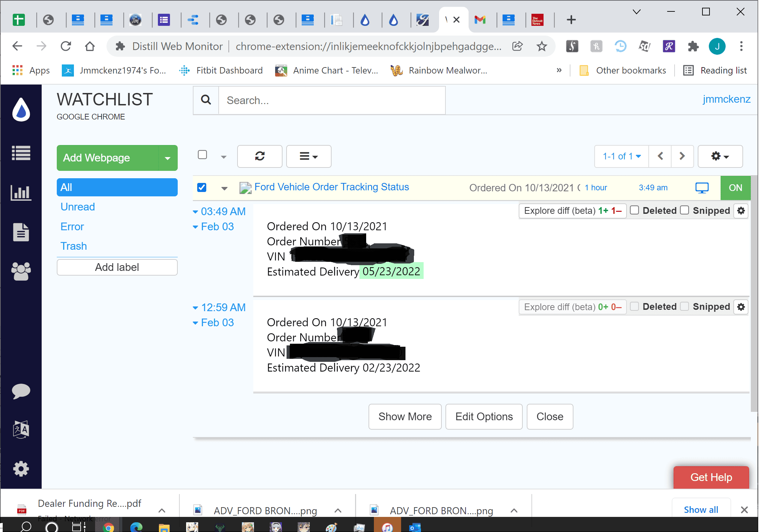Image resolution: width=774 pixels, height=532 pixels.
Task: Expand the Ford row dropdown caret
Action: [224, 188]
